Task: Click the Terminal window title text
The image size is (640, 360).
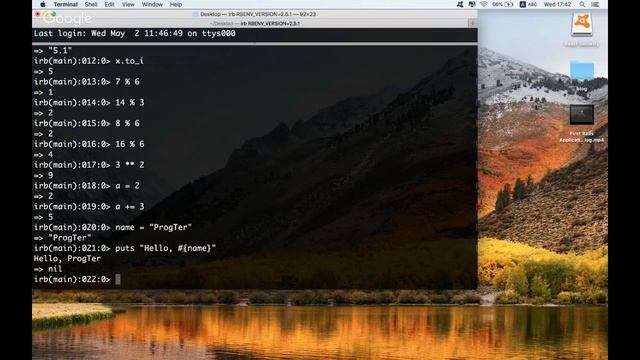Action: click(258, 14)
